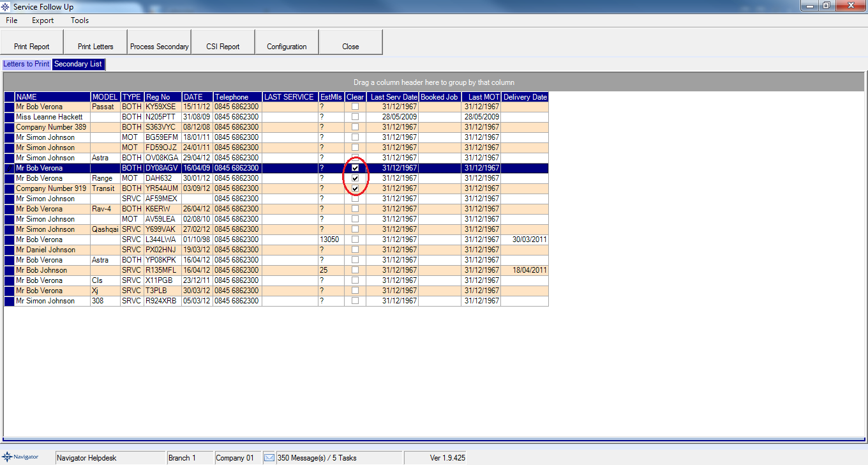The width and height of the screenshot is (868, 465).
Task: Tick Clear checkbox for S363VYC row
Action: pyautogui.click(x=355, y=127)
